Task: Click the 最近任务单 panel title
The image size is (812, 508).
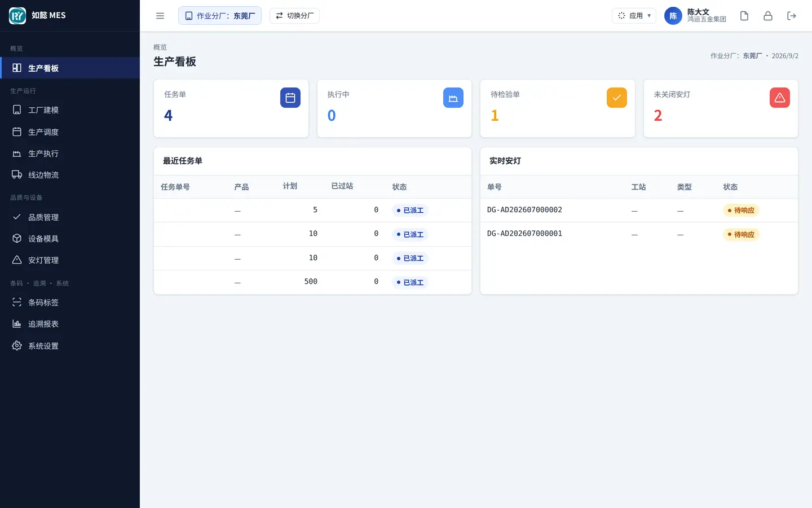Action: click(x=183, y=161)
